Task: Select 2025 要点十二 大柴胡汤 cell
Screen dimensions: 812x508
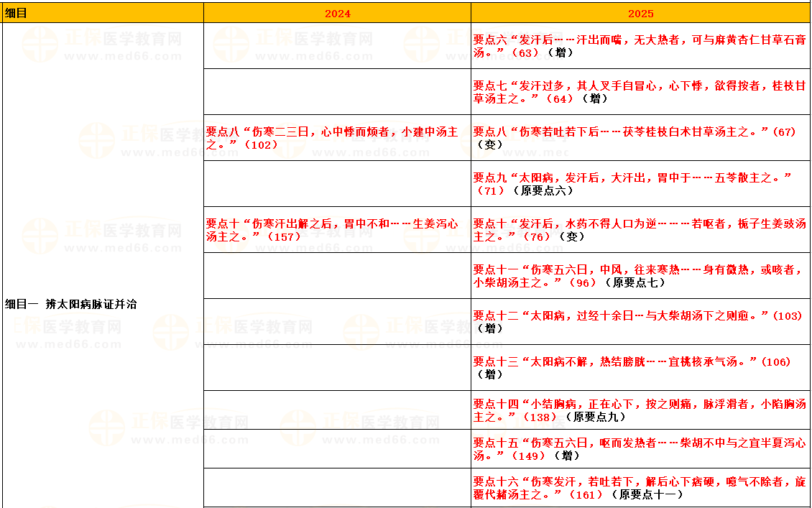Action: pyautogui.click(x=640, y=322)
